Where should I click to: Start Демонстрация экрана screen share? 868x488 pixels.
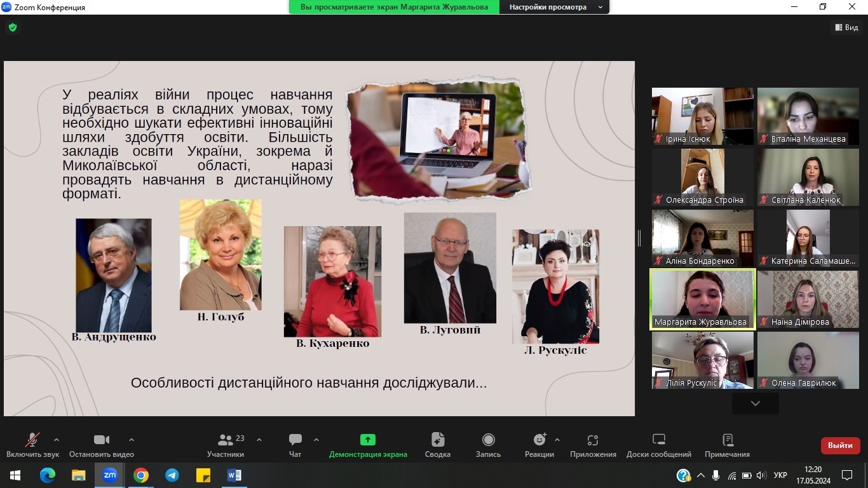(368, 445)
